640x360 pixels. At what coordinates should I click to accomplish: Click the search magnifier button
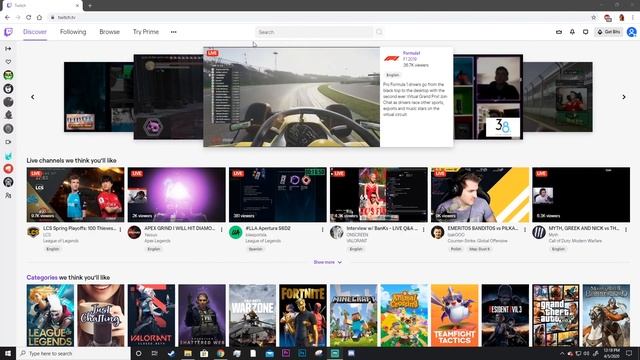(379, 32)
